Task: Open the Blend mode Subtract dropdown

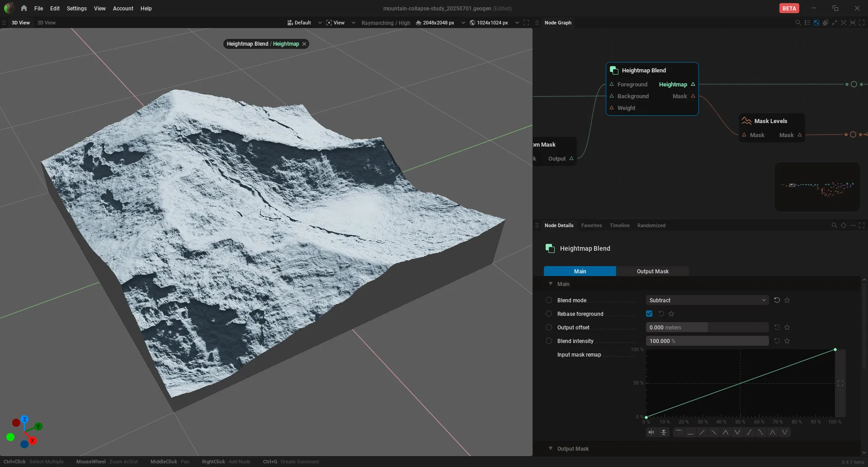Action: [707, 300]
